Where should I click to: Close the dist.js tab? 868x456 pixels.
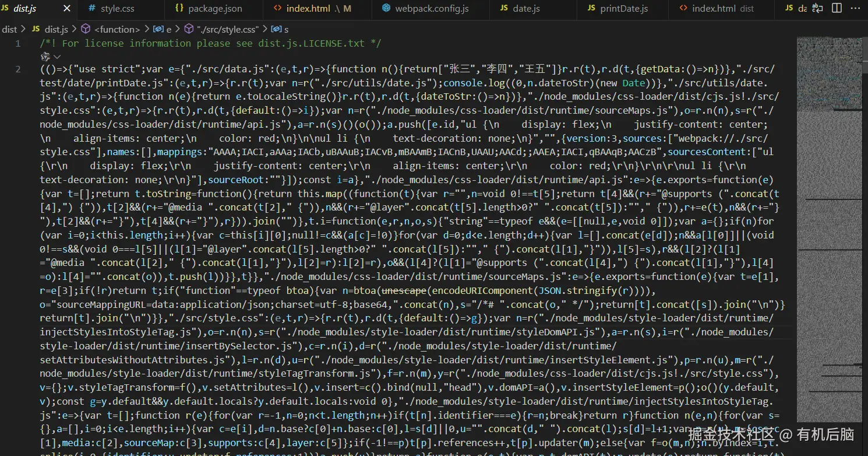point(66,9)
